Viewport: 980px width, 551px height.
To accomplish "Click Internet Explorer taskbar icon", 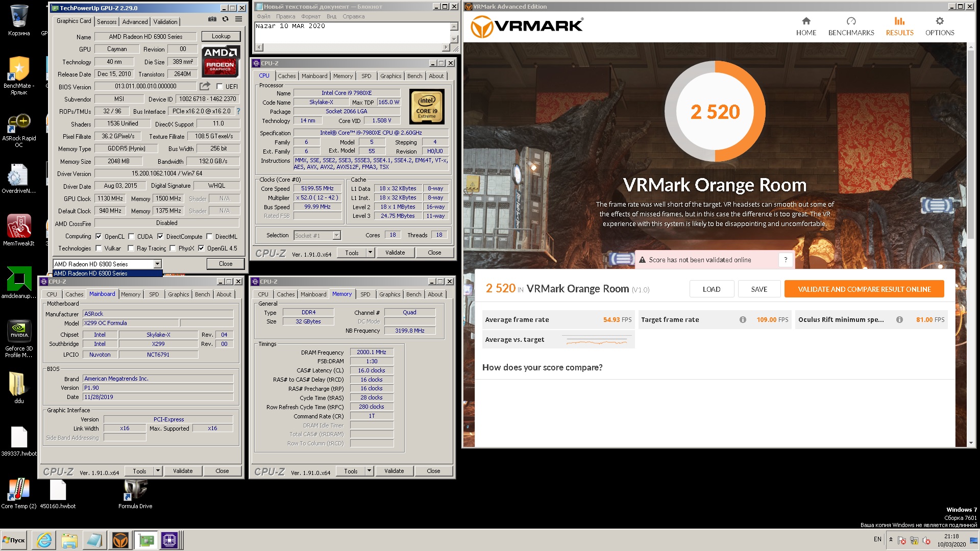I will (x=44, y=540).
